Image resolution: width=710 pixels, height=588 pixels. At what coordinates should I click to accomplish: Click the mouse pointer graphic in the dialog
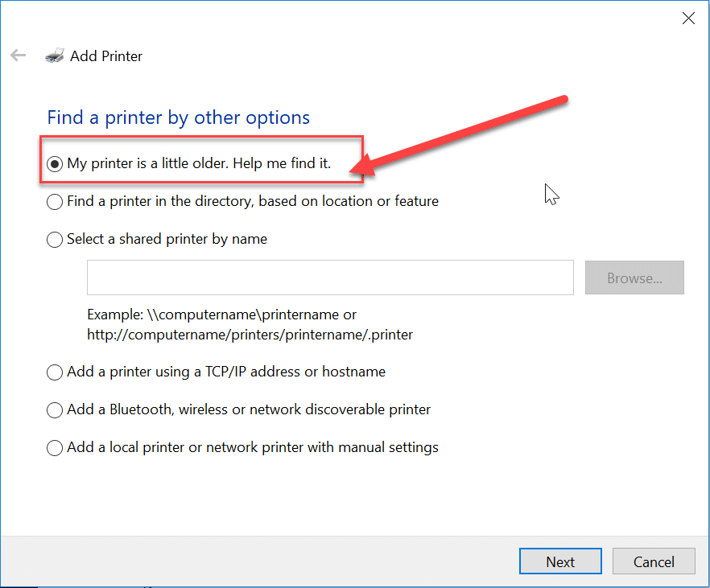[x=551, y=195]
